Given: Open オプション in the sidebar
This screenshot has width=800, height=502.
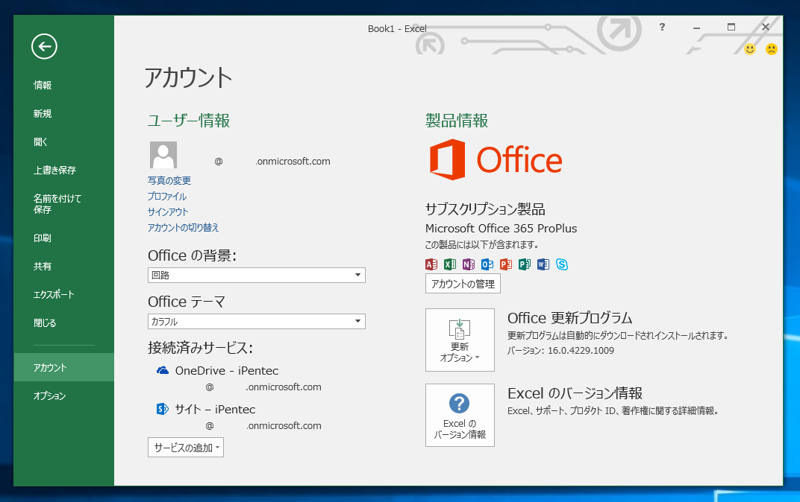Looking at the screenshot, I should [49, 395].
